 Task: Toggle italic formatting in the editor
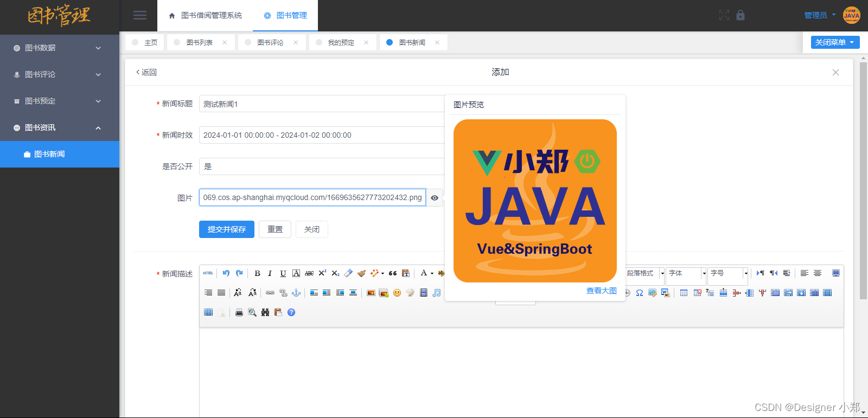click(270, 273)
